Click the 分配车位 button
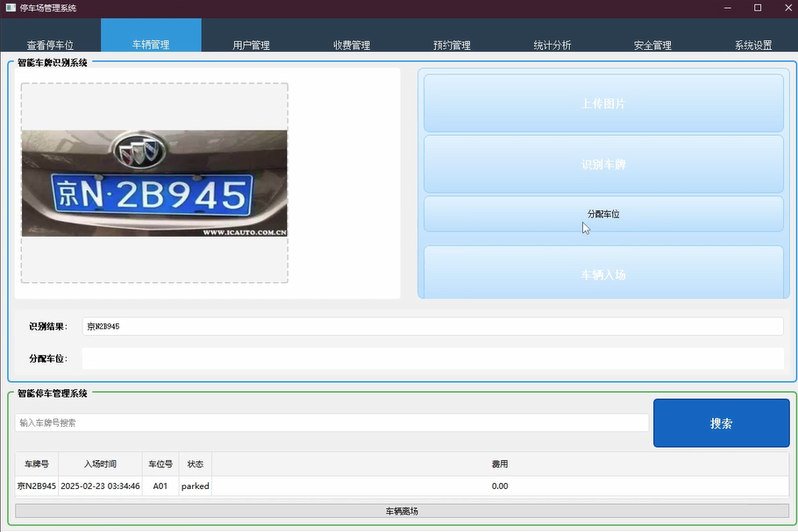This screenshot has width=798, height=532. tap(603, 214)
